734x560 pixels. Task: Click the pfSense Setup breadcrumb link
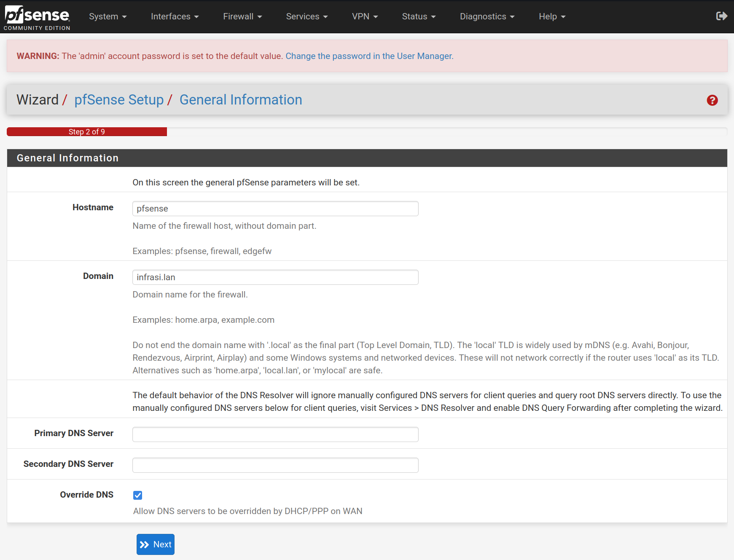click(x=119, y=100)
